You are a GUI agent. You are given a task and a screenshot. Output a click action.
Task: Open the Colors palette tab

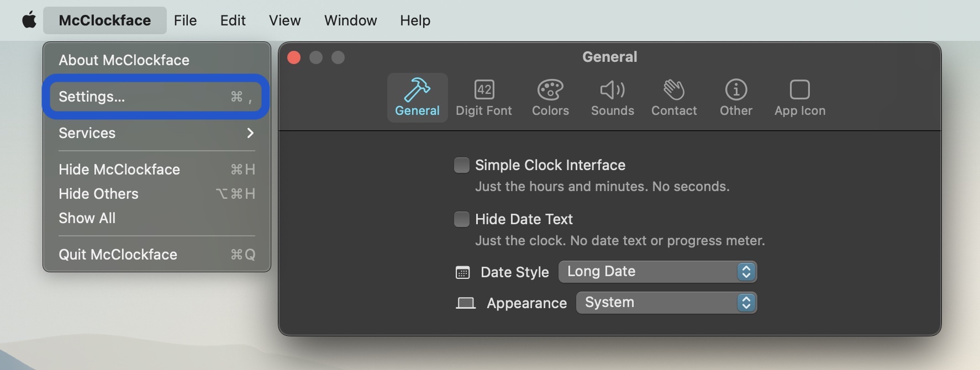pos(550,98)
